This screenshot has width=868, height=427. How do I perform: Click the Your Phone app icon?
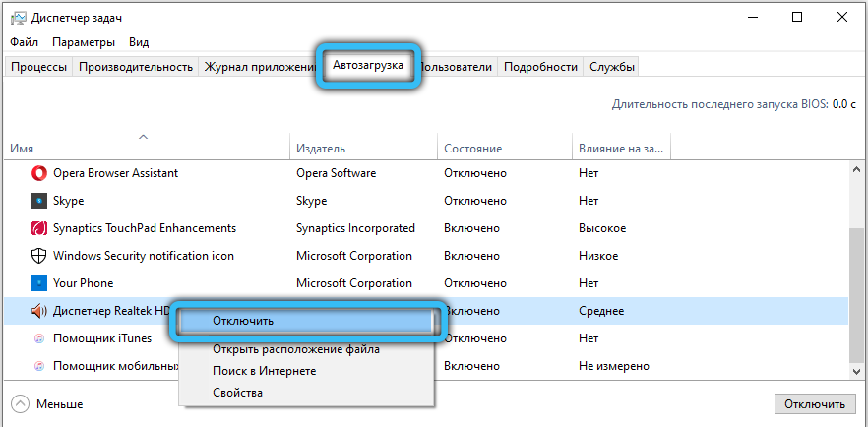[x=38, y=283]
